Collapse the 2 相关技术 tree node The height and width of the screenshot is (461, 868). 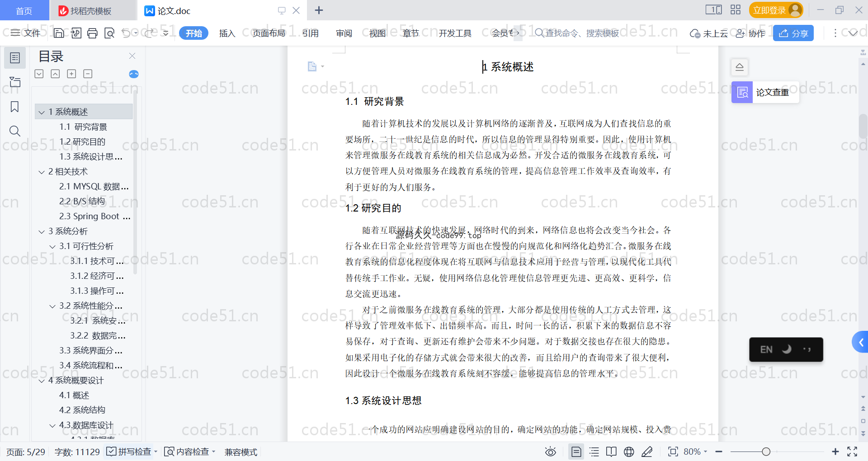(x=42, y=172)
